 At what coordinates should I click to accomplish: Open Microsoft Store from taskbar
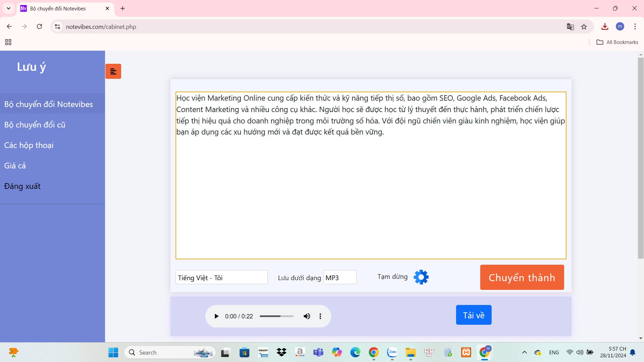click(x=244, y=352)
